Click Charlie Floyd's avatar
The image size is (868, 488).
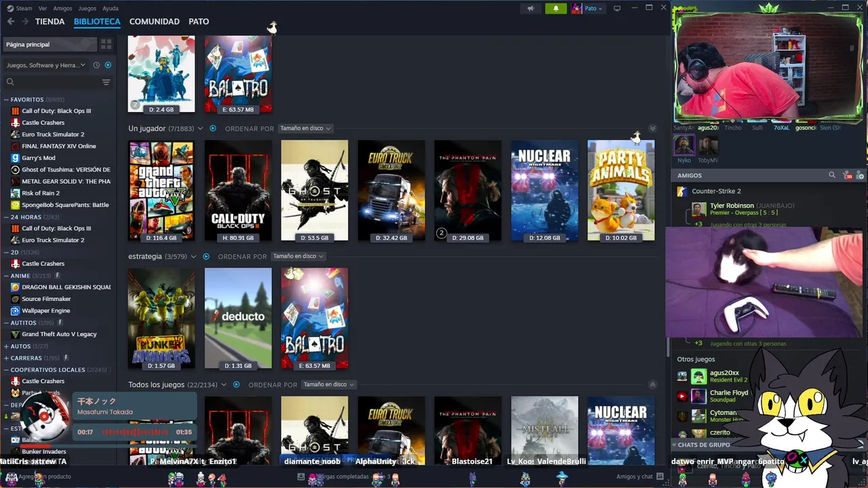click(x=698, y=396)
